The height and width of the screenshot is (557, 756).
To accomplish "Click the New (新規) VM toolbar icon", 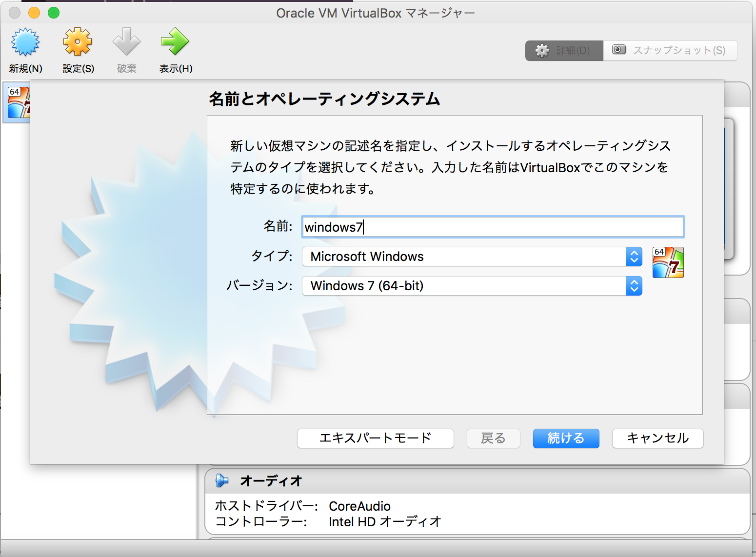I will click(x=25, y=42).
